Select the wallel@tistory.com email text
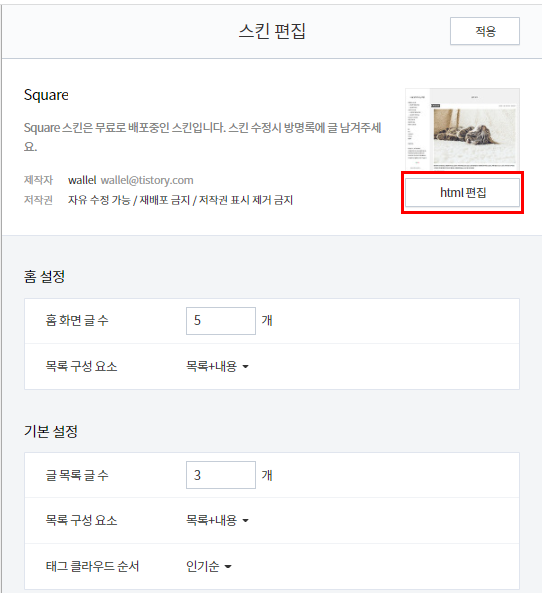The image size is (542, 593). (147, 180)
